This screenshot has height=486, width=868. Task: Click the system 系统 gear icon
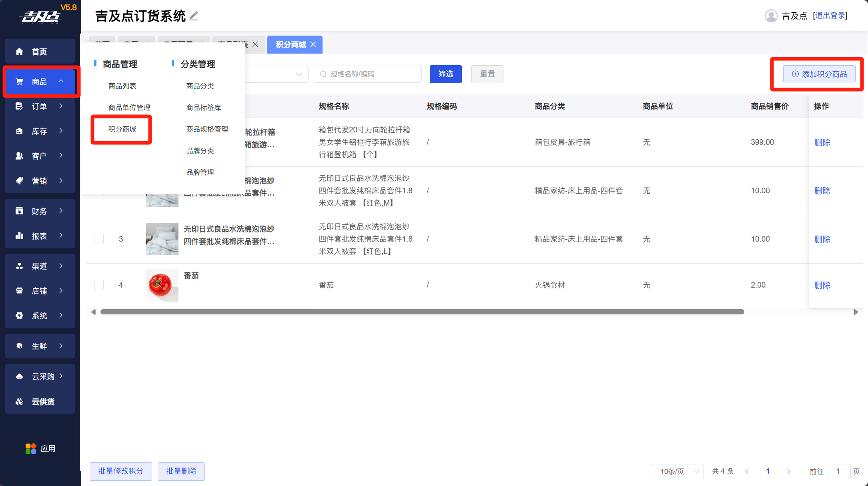click(19, 316)
